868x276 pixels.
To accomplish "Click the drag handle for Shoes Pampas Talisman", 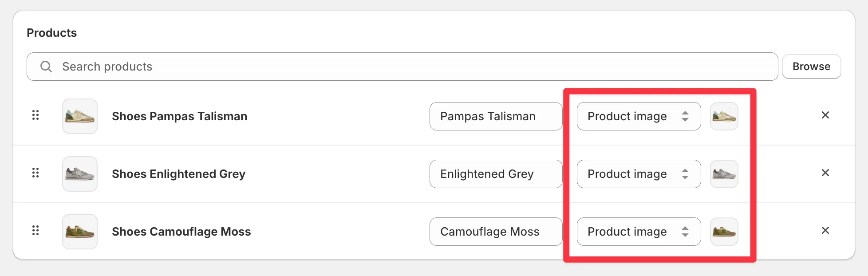I will click(36, 115).
